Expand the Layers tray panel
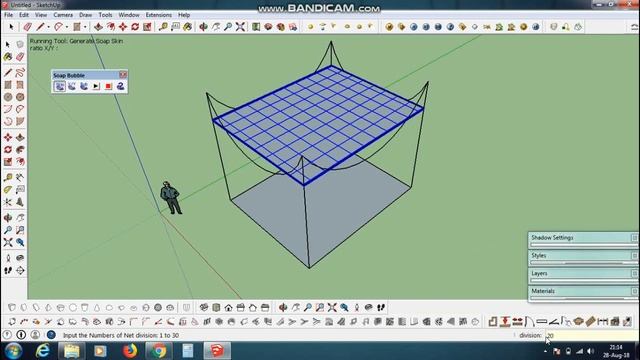The width and height of the screenshot is (640, 360). point(583,273)
